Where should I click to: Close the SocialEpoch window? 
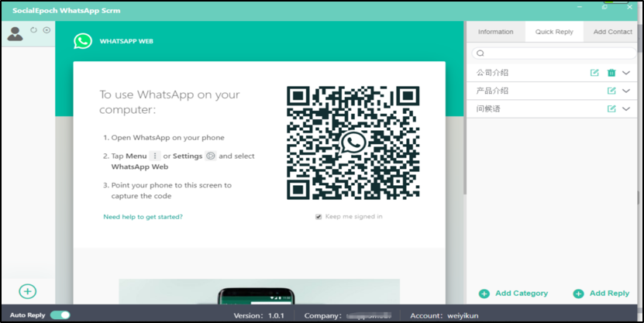pos(629,7)
